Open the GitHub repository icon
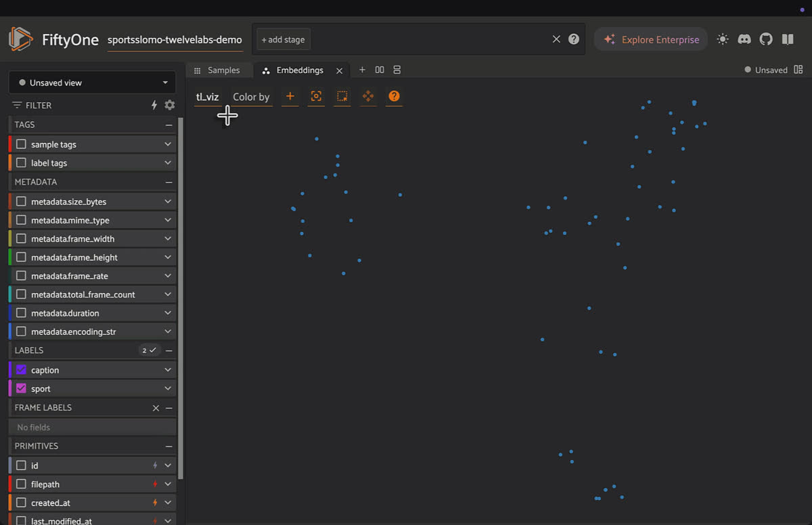812x525 pixels. (766, 39)
